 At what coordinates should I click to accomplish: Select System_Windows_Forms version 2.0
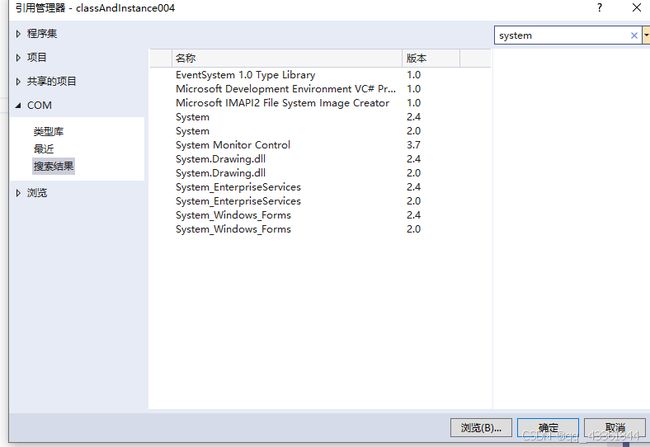click(320, 229)
